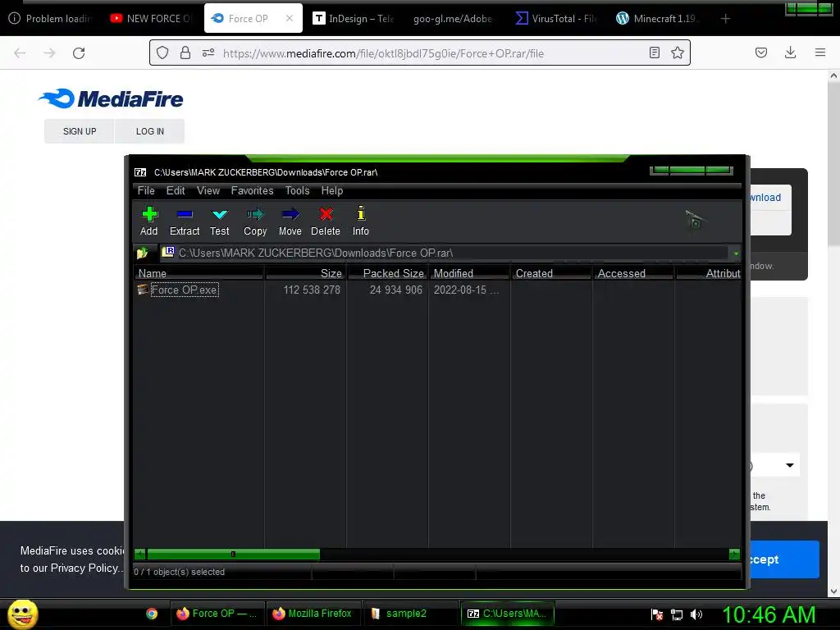Switch to the goo-gl.me/Adobe tab
Screen dimensions: 840x630
point(453,19)
